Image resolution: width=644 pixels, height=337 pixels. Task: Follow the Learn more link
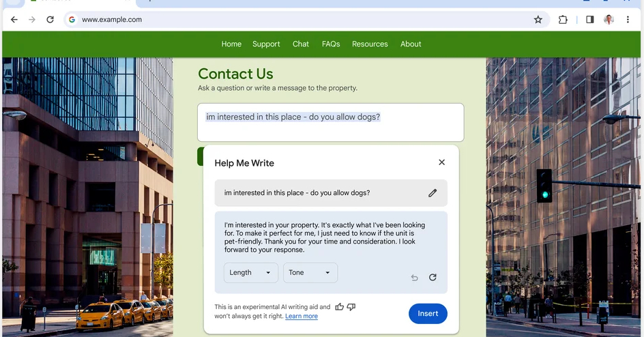point(302,316)
